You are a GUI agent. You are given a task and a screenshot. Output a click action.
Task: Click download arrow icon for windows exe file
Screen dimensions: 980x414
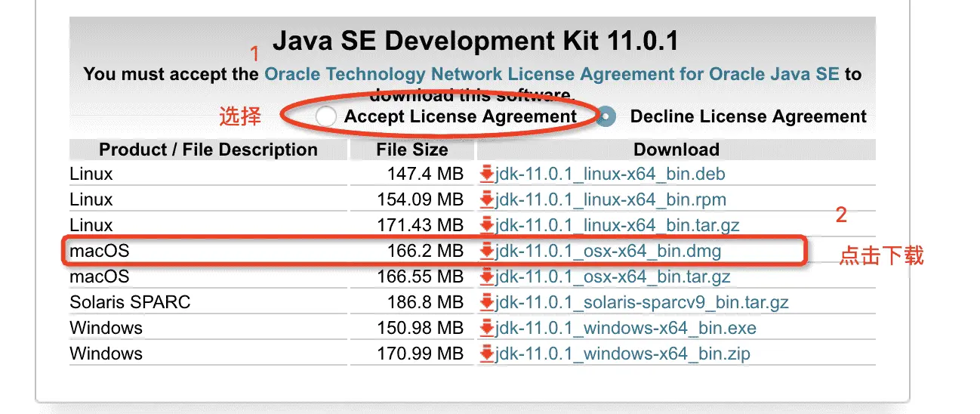(487, 328)
